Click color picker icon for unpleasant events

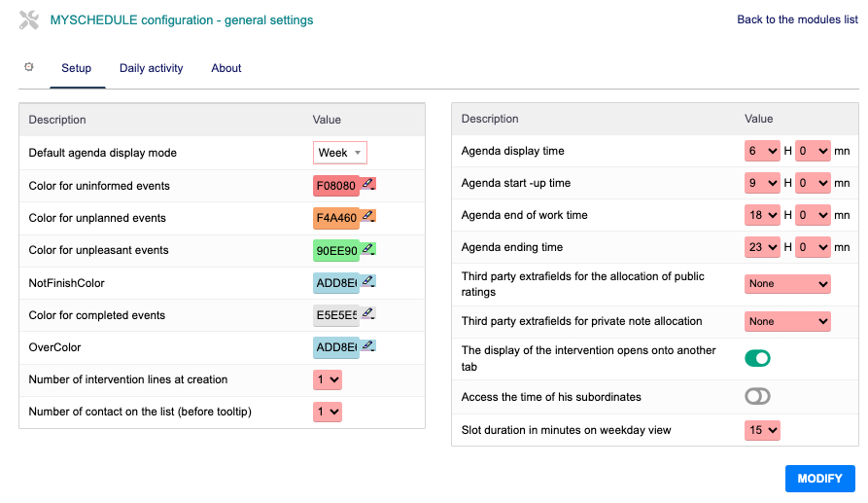pyautogui.click(x=367, y=248)
